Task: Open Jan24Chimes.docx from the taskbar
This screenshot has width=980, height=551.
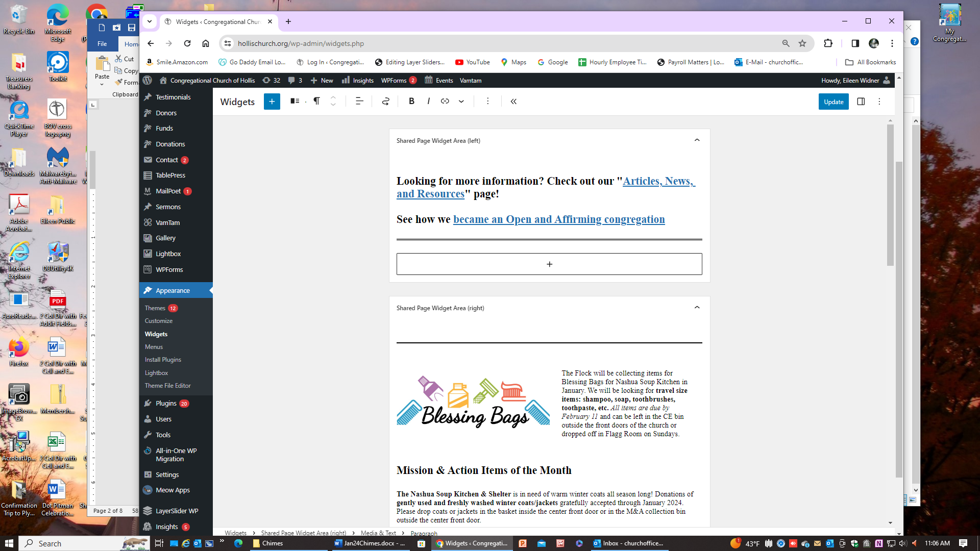Action: click(370, 543)
